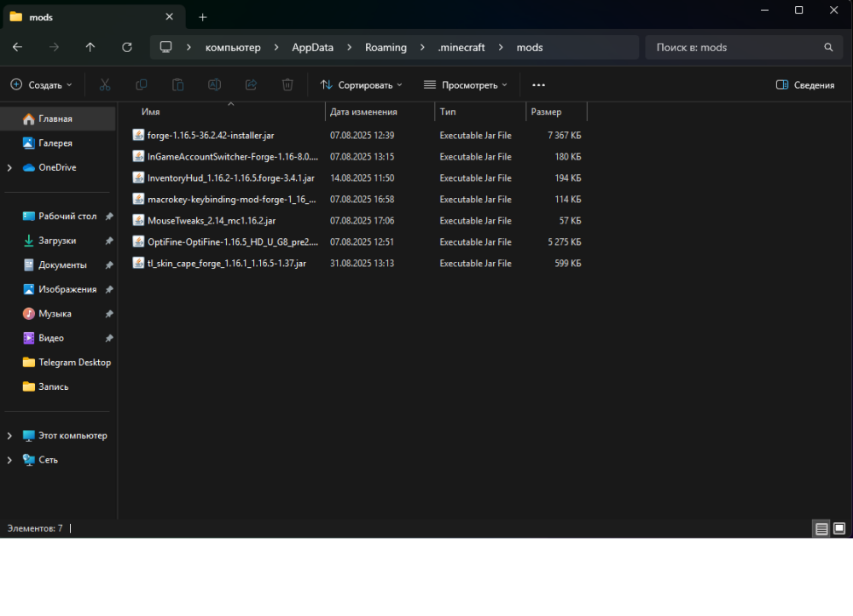Click the Delete trash icon

[x=287, y=84]
